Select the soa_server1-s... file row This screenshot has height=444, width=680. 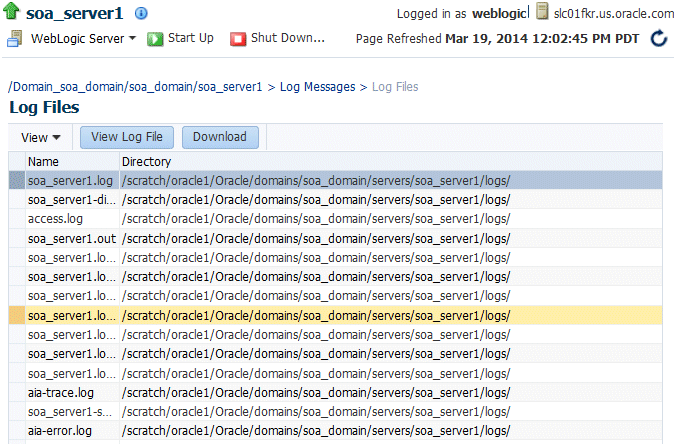335,412
